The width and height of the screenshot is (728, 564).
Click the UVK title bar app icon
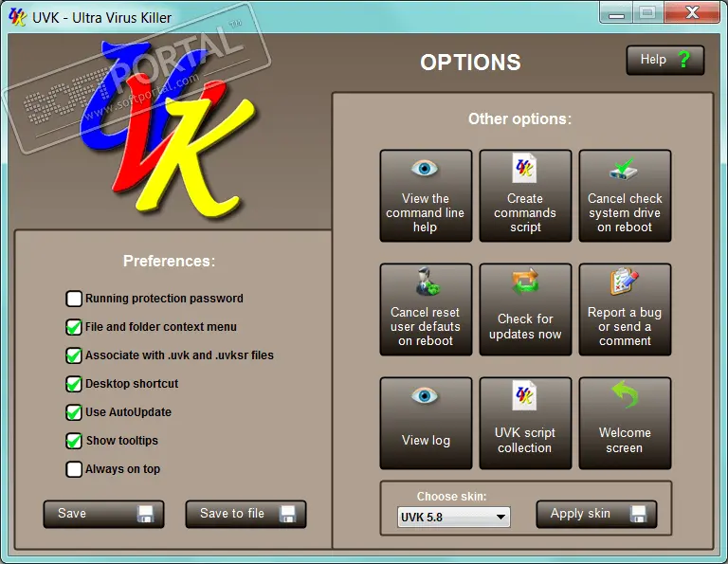(17, 17)
